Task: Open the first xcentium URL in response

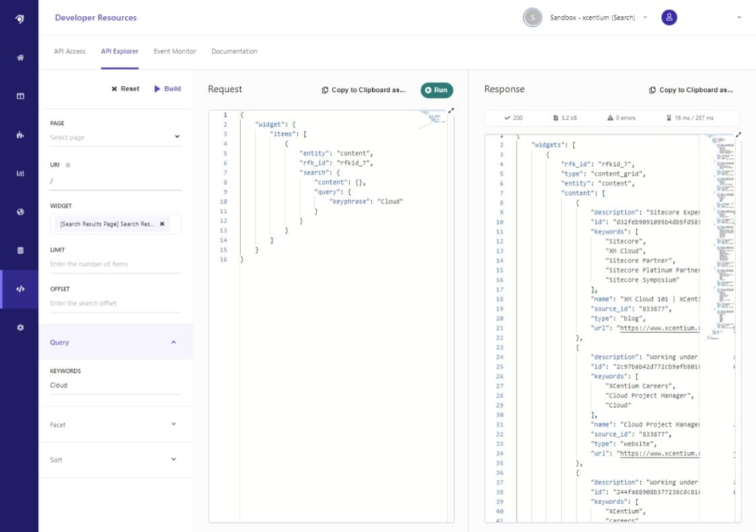Action: coord(660,328)
